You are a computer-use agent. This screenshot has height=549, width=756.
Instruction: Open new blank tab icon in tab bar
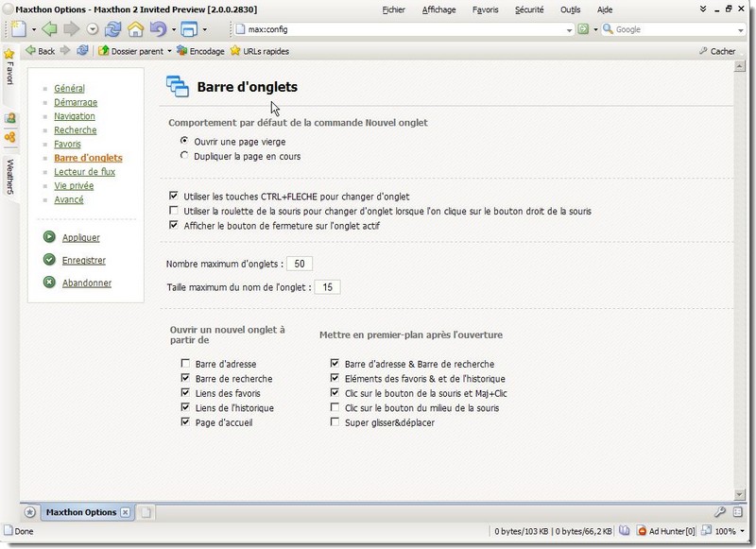coord(146,512)
